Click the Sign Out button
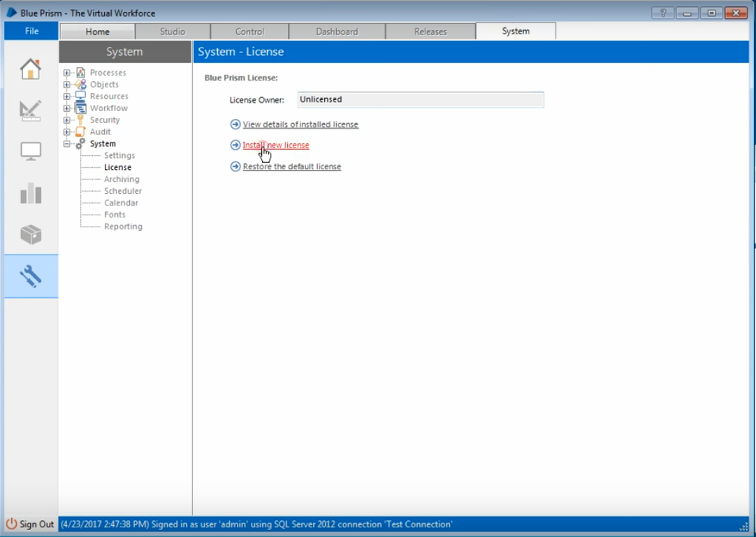756x537 pixels. point(30,524)
